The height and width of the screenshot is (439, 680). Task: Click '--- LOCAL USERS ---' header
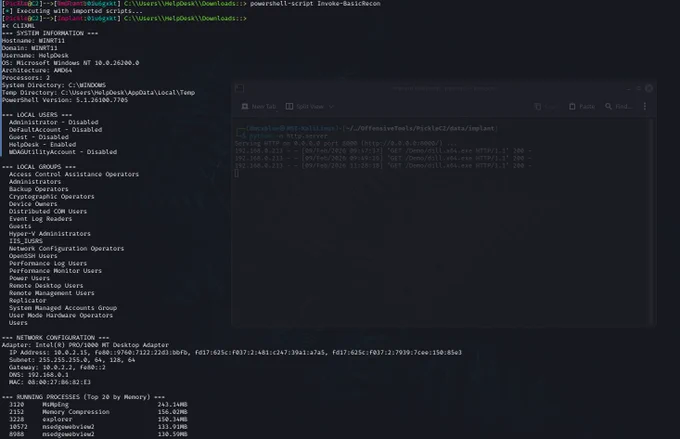(37, 115)
